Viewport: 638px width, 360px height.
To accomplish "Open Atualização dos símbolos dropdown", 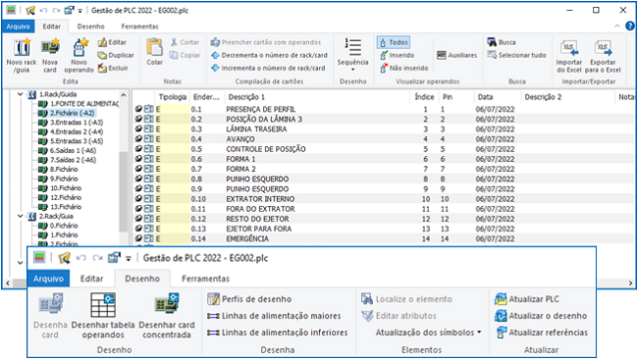I will click(x=428, y=332).
